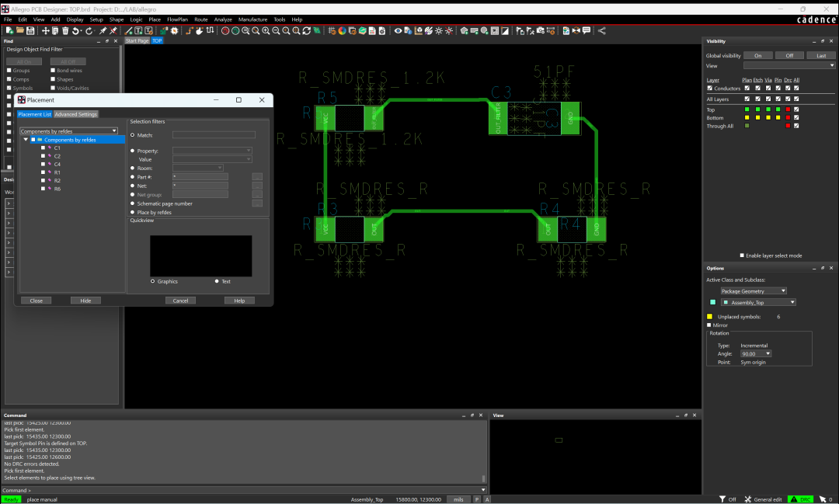
Task: Click the Zoom In magnifier icon
Action: click(x=266, y=30)
